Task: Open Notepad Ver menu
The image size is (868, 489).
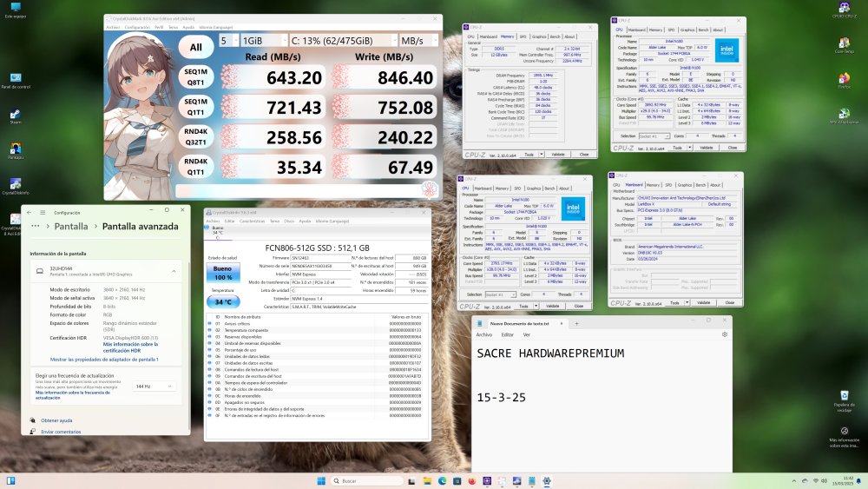Action: (527, 334)
